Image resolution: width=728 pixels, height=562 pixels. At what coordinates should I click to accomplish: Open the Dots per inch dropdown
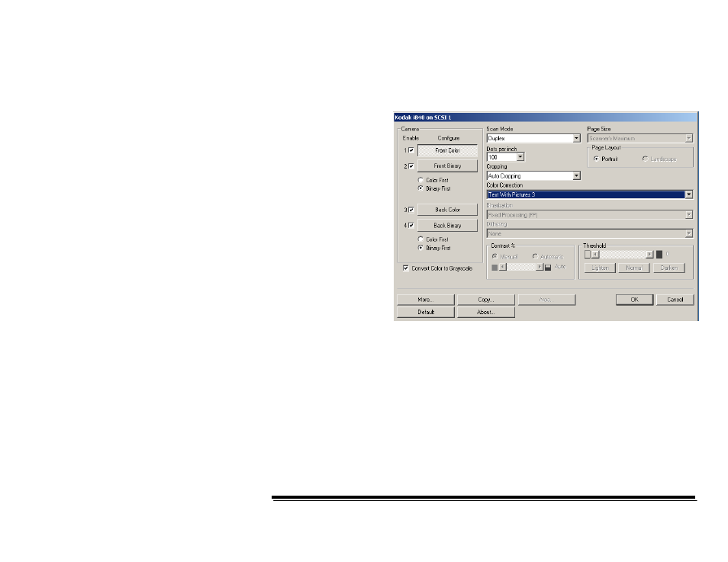pyautogui.click(x=506, y=157)
